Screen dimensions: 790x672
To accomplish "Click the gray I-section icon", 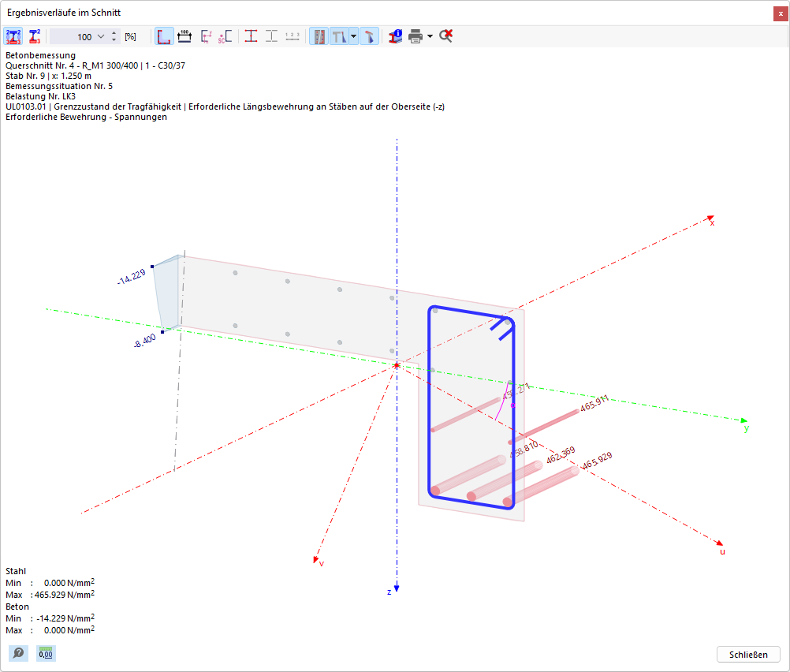I will click(x=271, y=36).
